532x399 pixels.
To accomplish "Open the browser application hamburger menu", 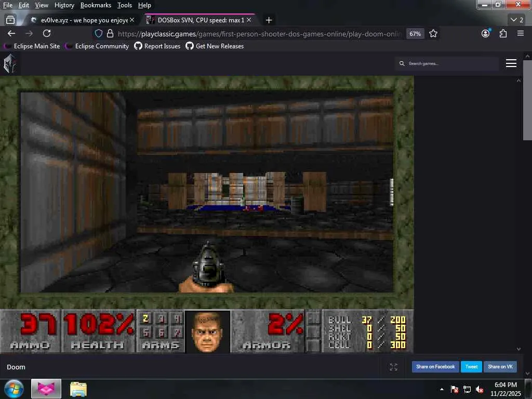I will pos(521,33).
